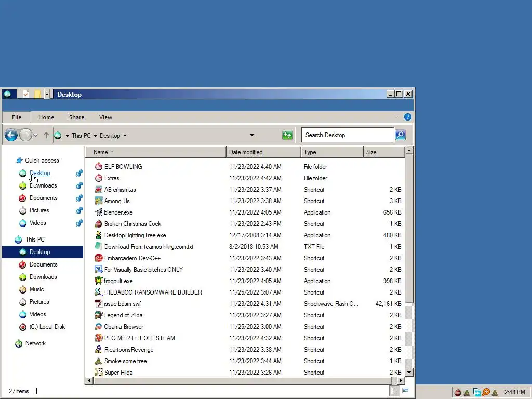Screen dimensions: 532x399
Task: Select Download From teamos-hkrg.com.txt file
Action: 149,247
